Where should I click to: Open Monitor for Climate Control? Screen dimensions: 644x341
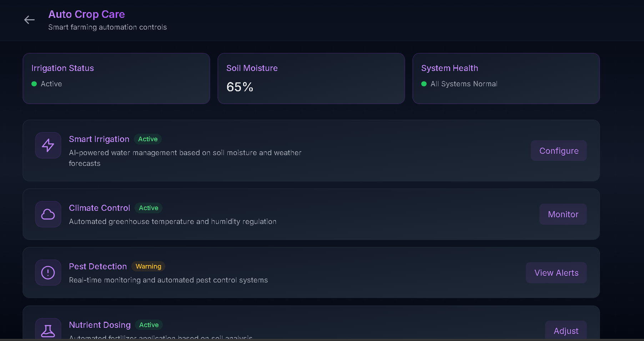pyautogui.click(x=563, y=214)
